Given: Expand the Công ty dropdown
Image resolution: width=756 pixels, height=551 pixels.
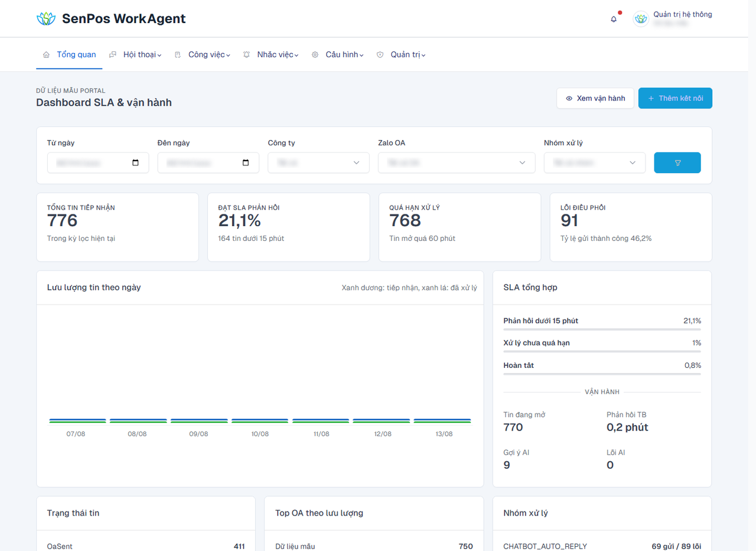Looking at the screenshot, I should (318, 163).
